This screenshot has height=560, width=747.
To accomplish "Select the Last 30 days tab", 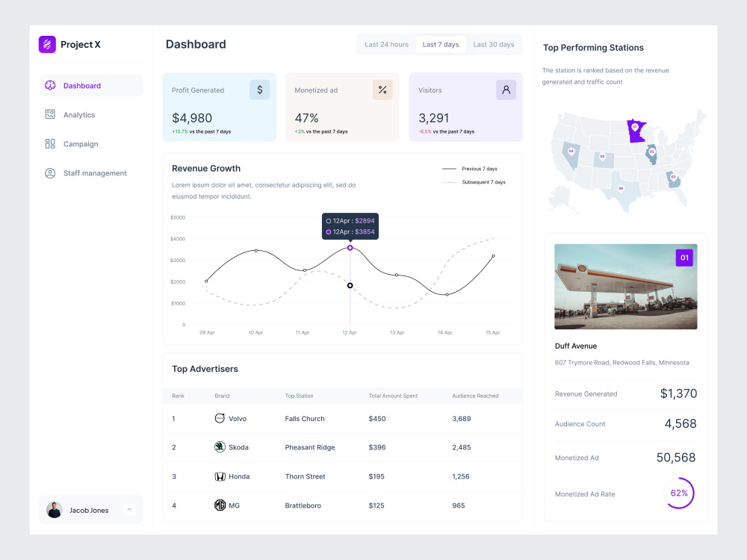I will pos(494,44).
